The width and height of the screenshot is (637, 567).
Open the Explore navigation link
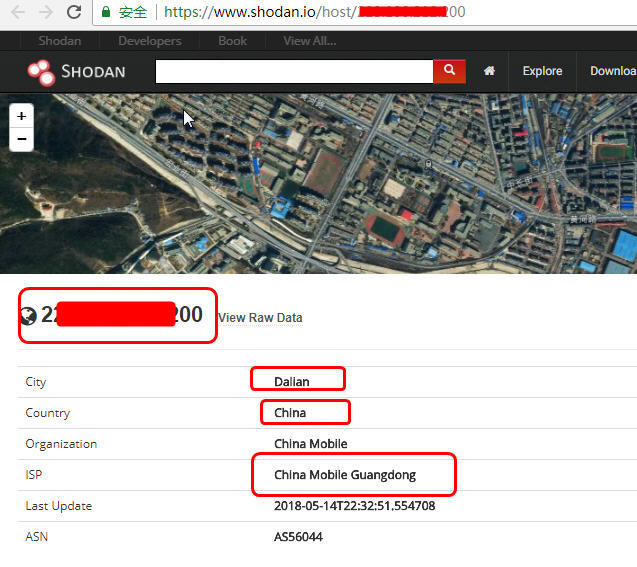point(542,71)
